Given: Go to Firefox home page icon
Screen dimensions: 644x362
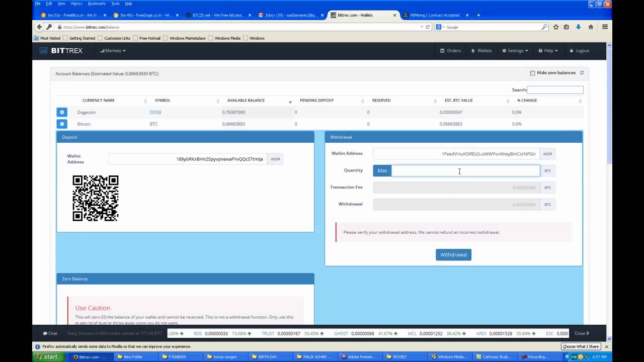Looking at the screenshot, I should tap(591, 27).
